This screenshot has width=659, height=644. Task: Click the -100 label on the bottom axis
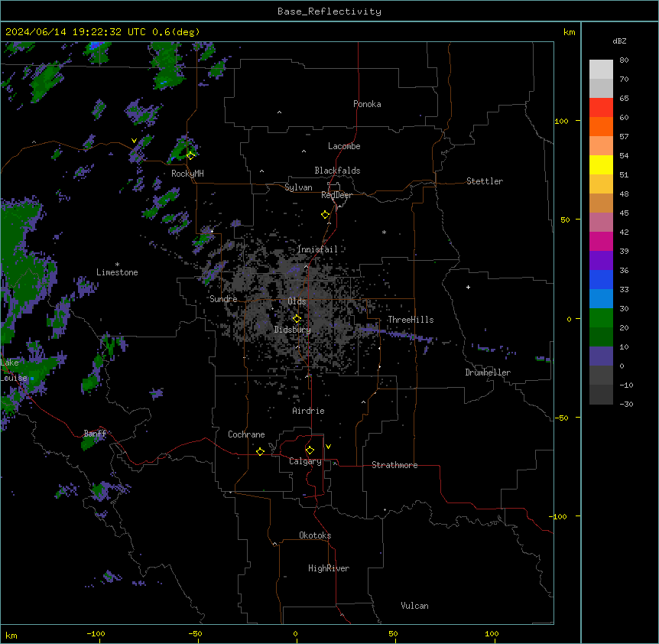pos(96,633)
